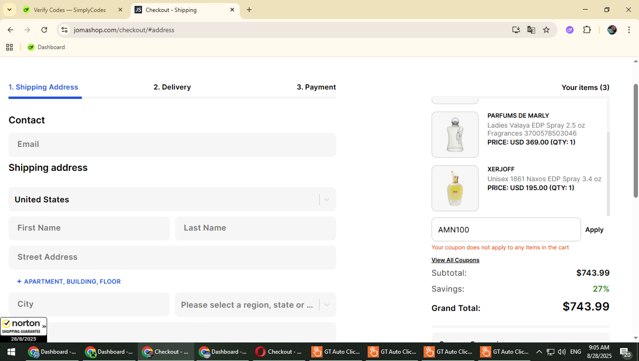
Task: Open the purple extension icon
Action: pos(570,30)
